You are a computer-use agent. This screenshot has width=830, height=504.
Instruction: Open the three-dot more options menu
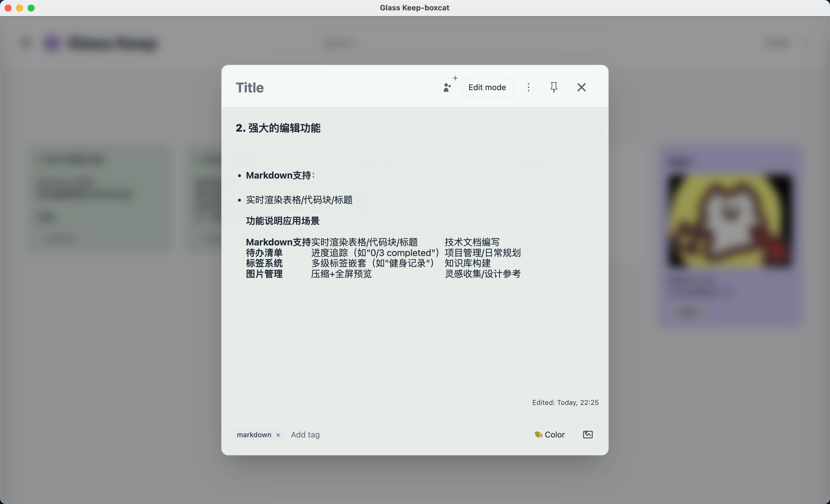pos(528,87)
